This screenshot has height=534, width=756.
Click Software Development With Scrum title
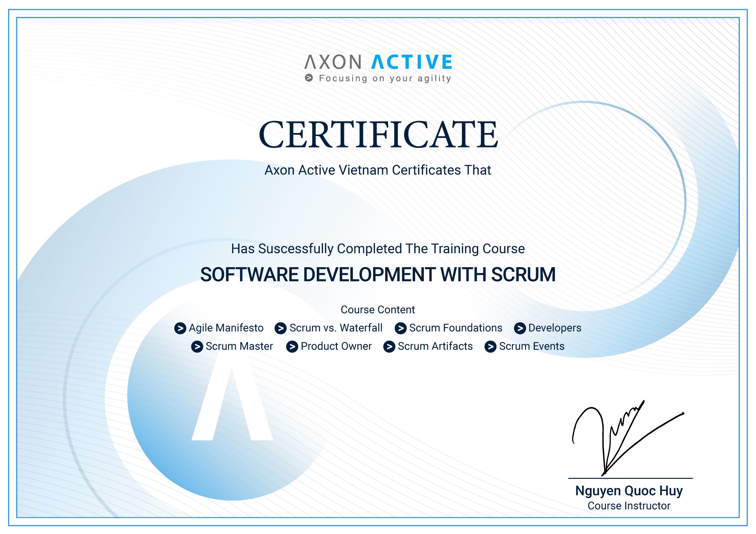(378, 274)
